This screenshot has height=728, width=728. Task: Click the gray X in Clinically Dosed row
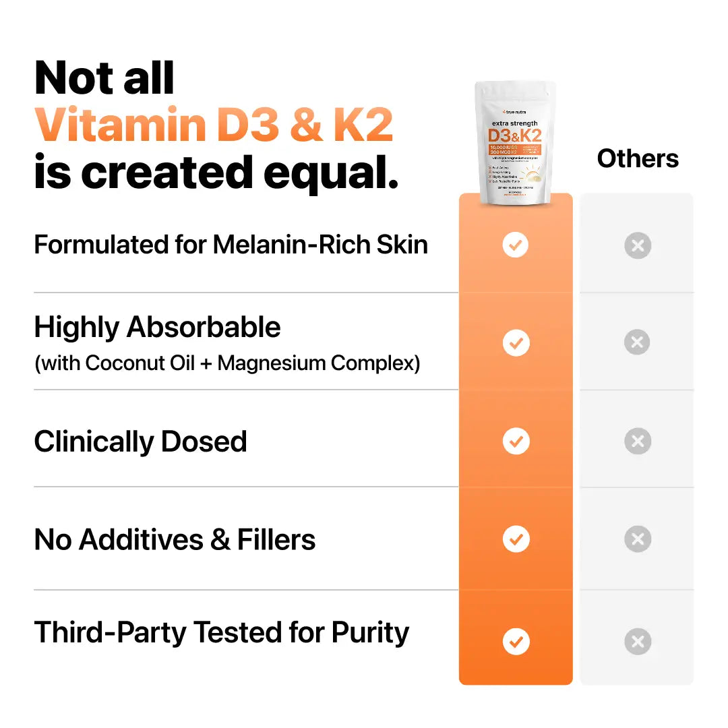637,442
